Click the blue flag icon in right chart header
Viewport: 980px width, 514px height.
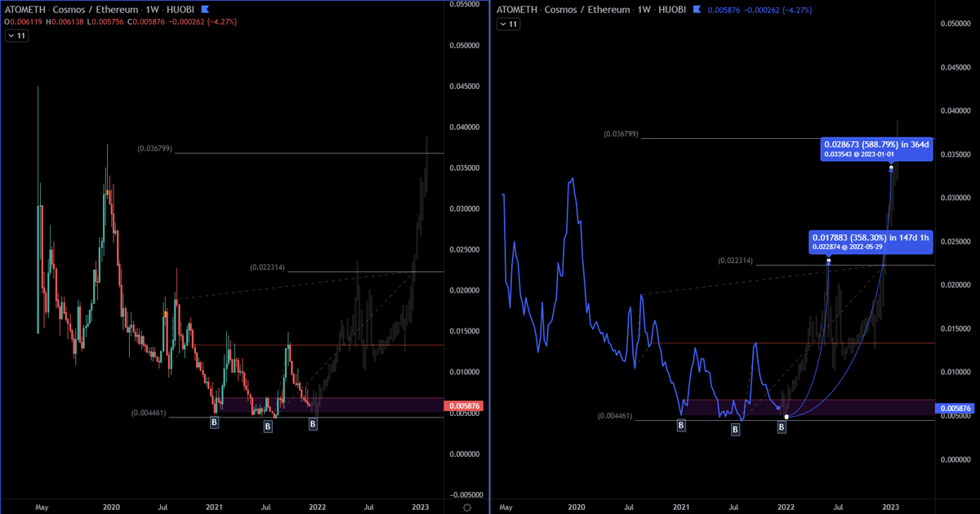coord(697,9)
